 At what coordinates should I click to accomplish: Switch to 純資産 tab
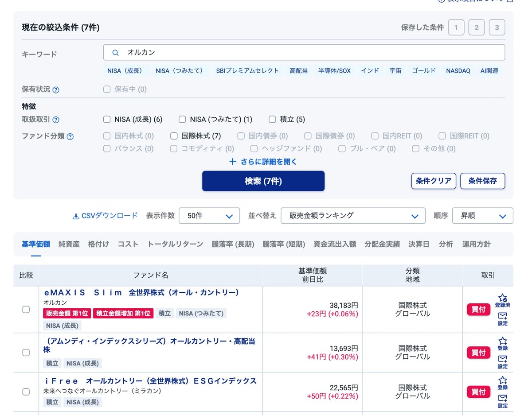coord(69,244)
